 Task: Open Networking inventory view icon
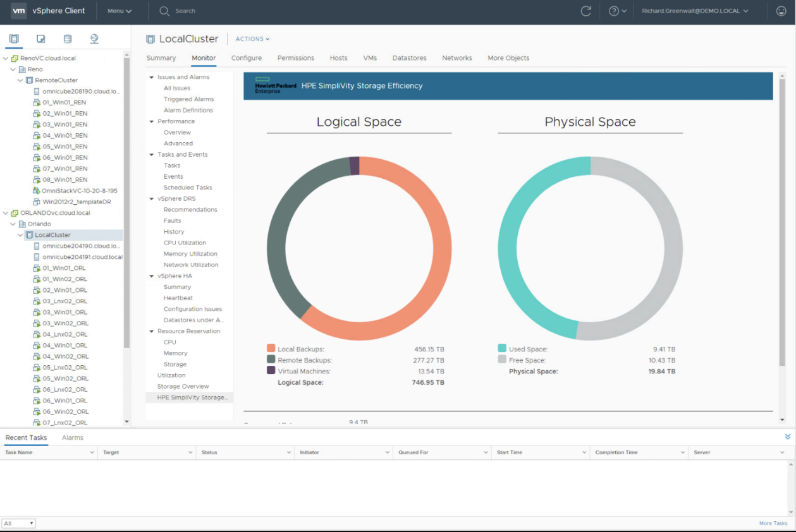[94, 39]
